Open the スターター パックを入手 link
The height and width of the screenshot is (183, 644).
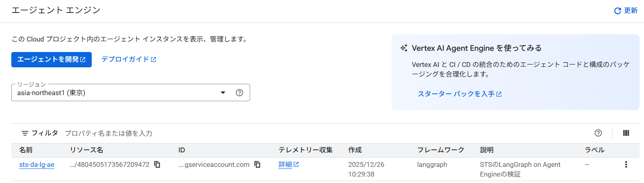coord(459,94)
